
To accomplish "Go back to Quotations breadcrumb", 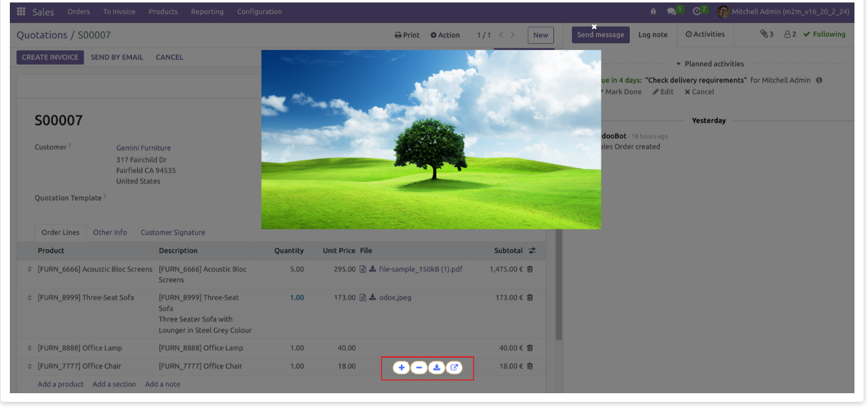I will coord(42,35).
